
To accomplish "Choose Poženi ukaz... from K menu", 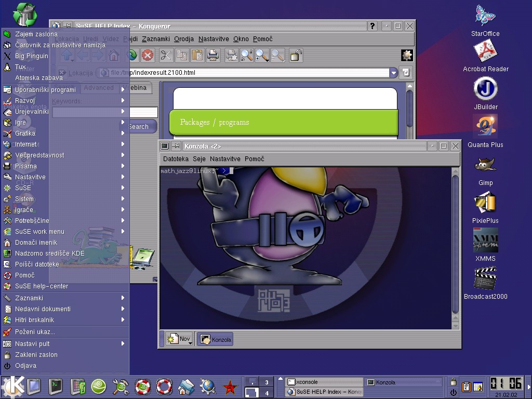I will (65, 332).
